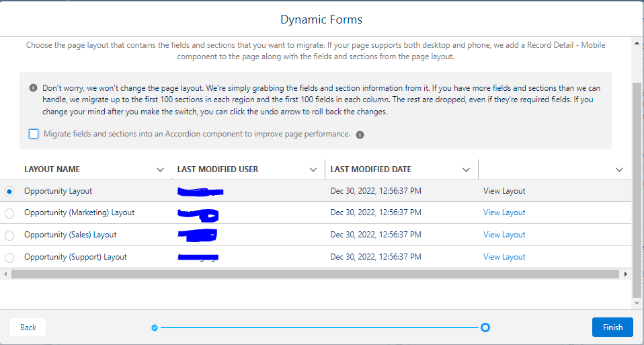The width and height of the screenshot is (644, 345).
Task: Click the vertical scrollbar up arrow
Action: click(x=638, y=44)
